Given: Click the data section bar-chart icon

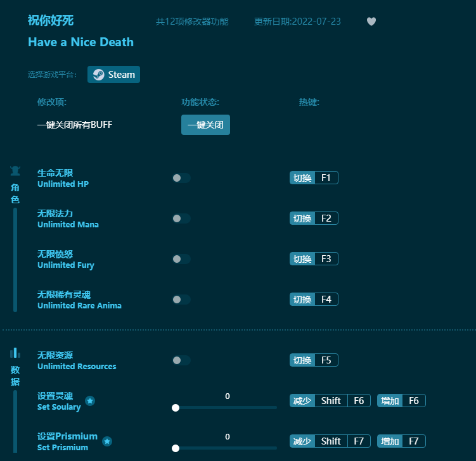Looking at the screenshot, I should 15,353.
